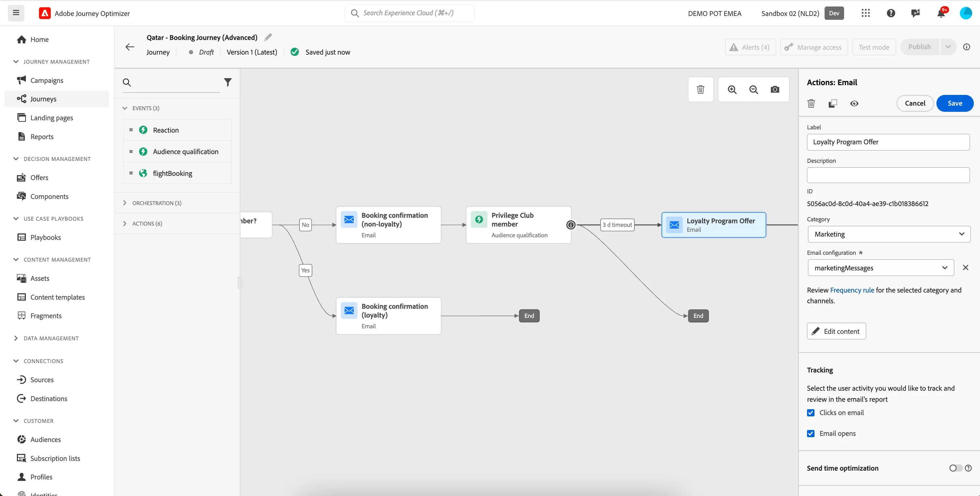Uncheck the Clicks on email checkbox
980x496 pixels.
pos(811,413)
